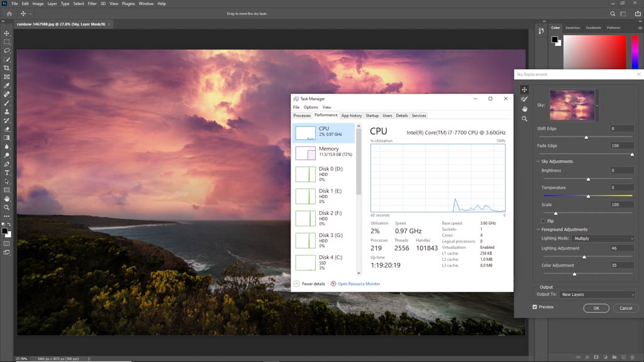
Task: Switch to the Swatches panel tab
Action: tap(572, 27)
